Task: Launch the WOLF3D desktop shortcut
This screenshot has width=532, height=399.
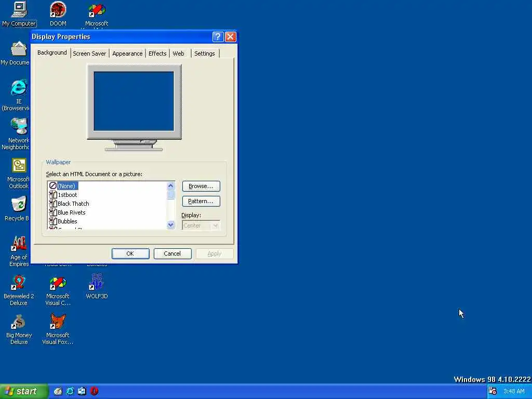Action: coord(97,287)
